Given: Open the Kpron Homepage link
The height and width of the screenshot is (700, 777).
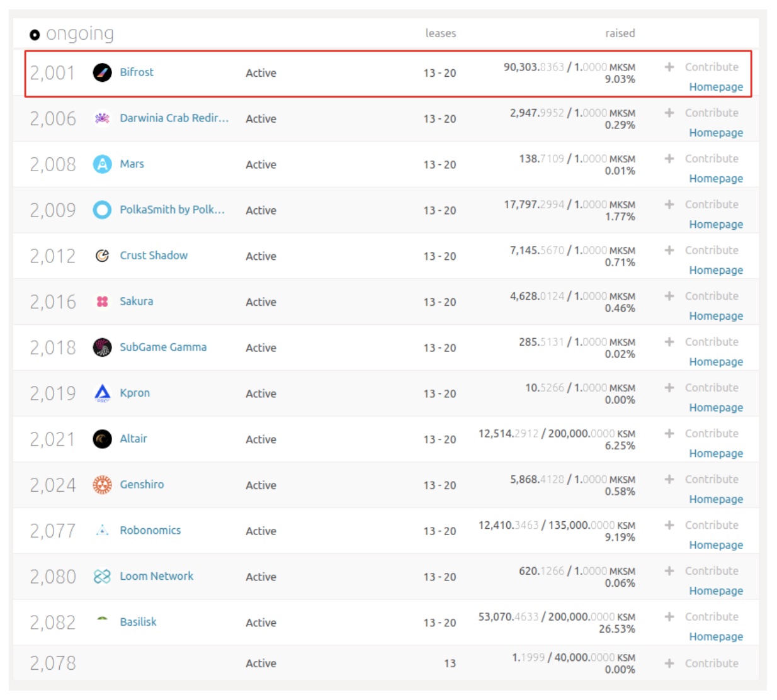Looking at the screenshot, I should click(716, 408).
